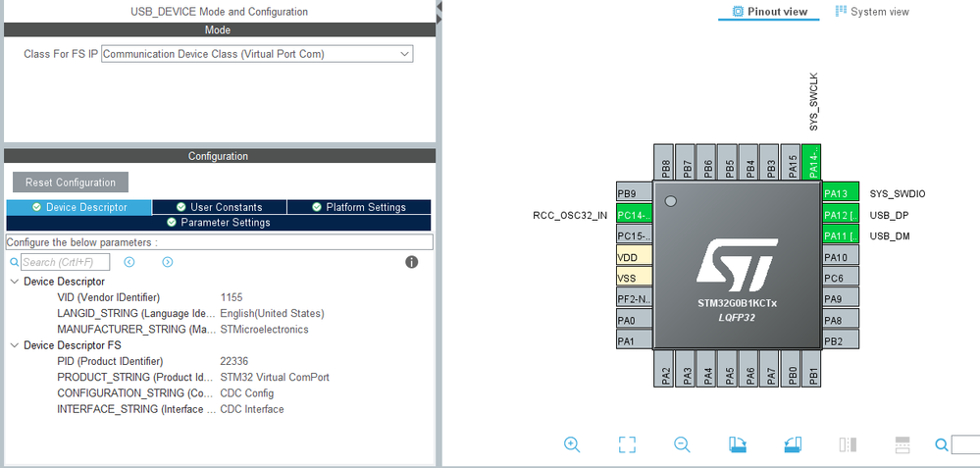The height and width of the screenshot is (468, 980).
Task: Click pin PB3 on the chip
Action: click(771, 163)
